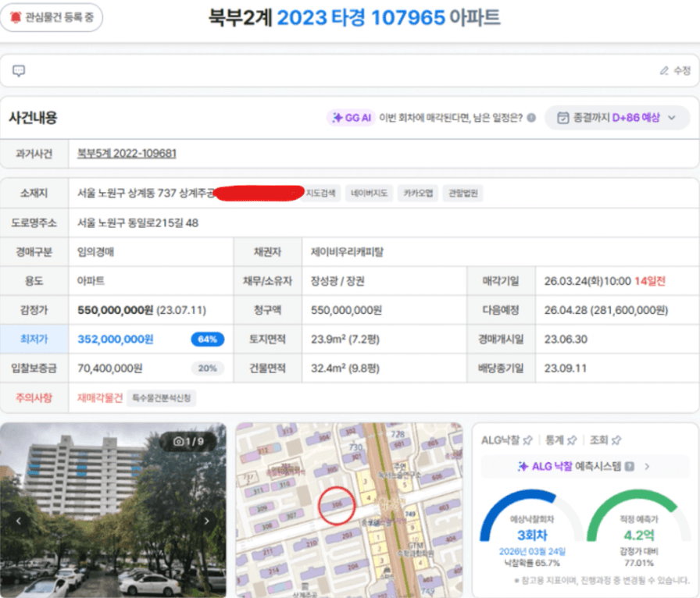Viewport: 700px width, 598px height.
Task: Click the help icon beside ALG 낙찰 예측시스템
Action: click(x=629, y=467)
